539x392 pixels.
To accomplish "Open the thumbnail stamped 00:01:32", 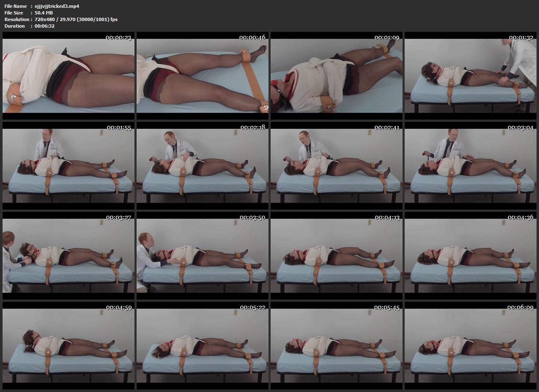I will (x=471, y=76).
